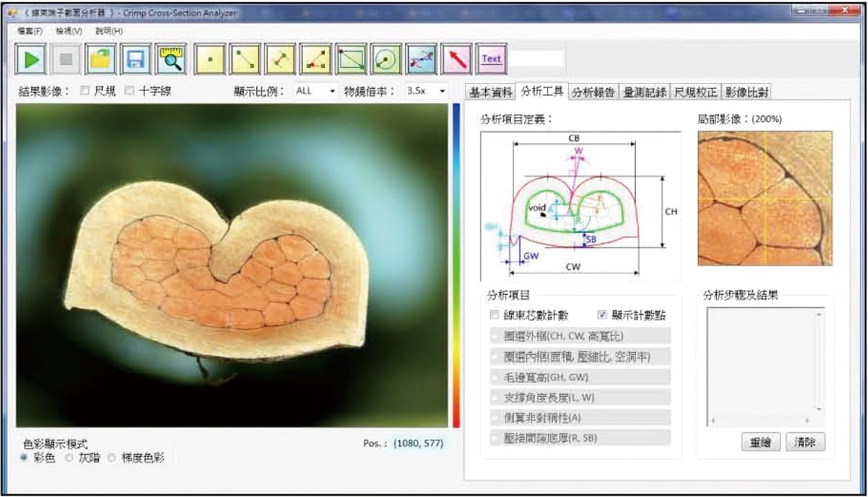The height and width of the screenshot is (497, 868).
Task: Open the 檔案(F) menu
Action: pyautogui.click(x=30, y=31)
